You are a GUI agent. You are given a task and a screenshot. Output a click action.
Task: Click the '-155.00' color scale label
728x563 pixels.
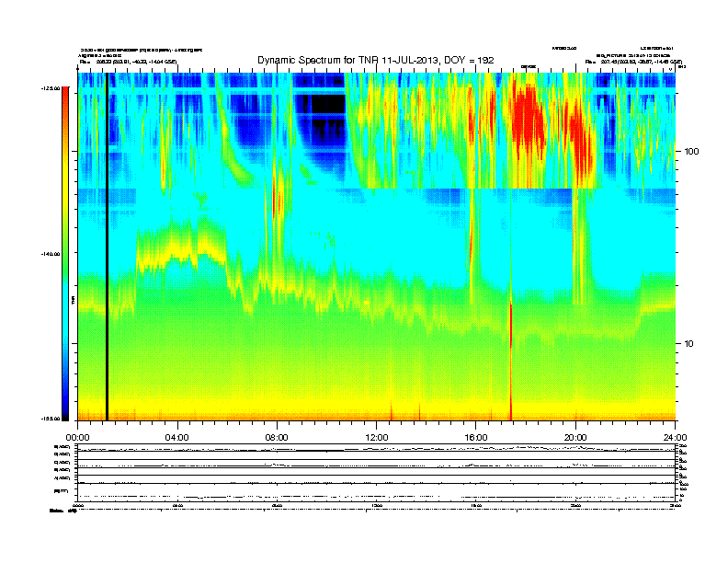pos(51,419)
